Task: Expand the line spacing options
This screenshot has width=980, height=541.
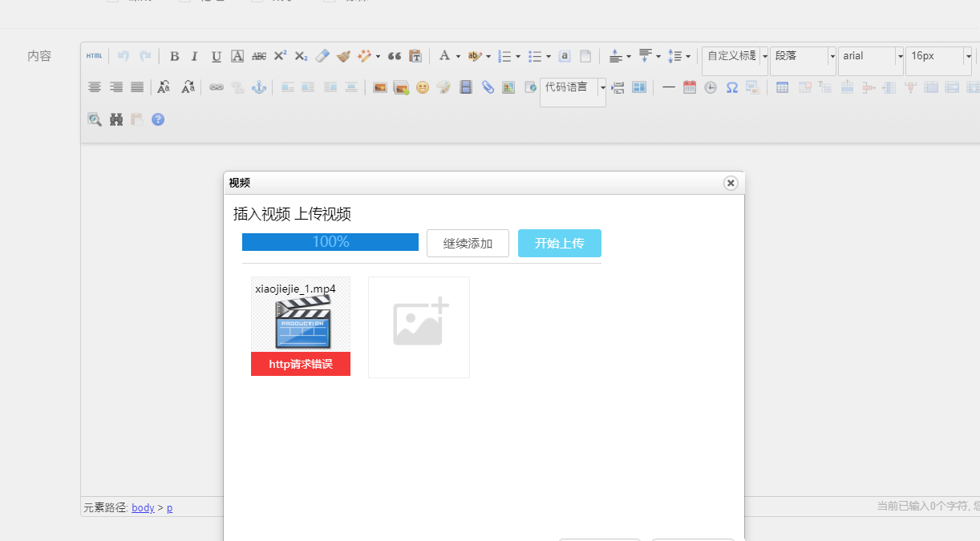Action: point(688,56)
